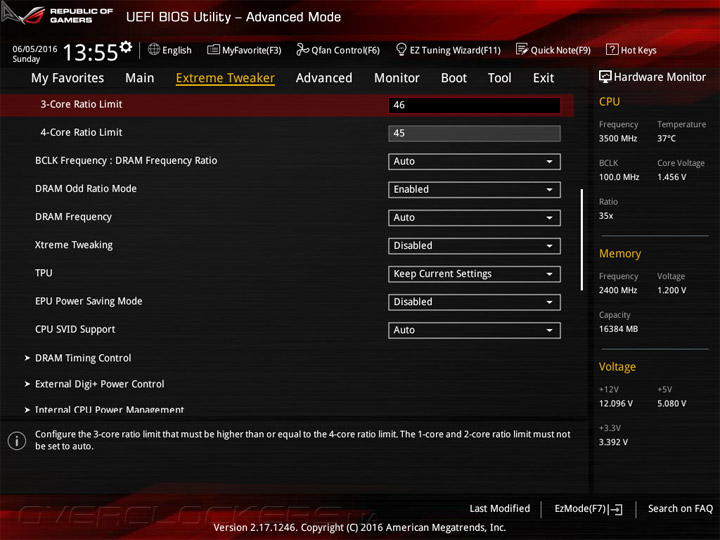Viewport: 720px width, 540px height.
Task: Click the BCLK 100.0 MHz value
Action: (x=619, y=177)
